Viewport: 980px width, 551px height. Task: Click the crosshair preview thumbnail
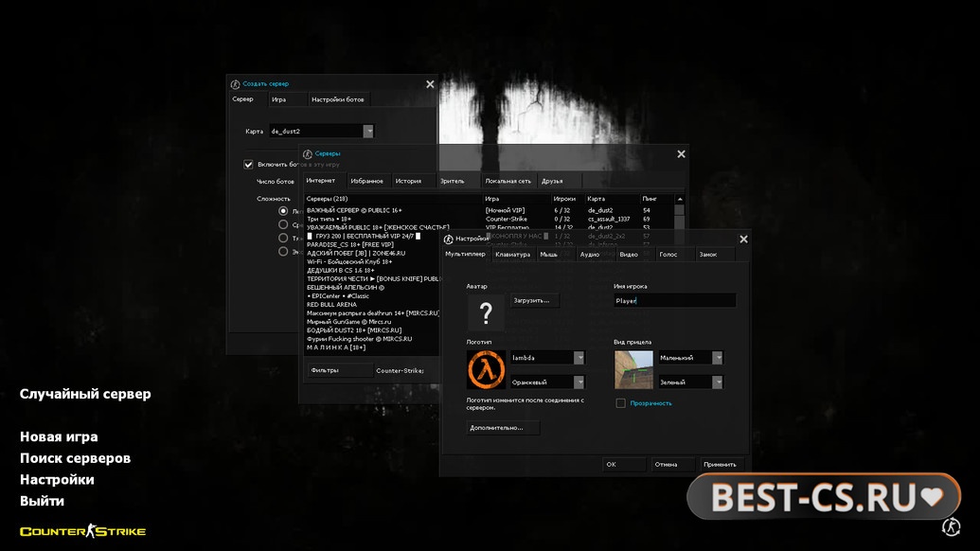[x=633, y=369]
